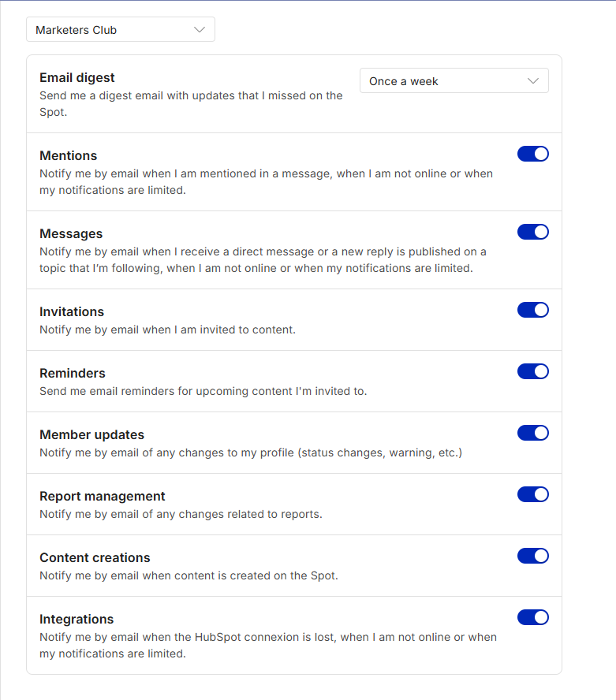
Task: Switch off Integrations email alerts
Action: point(533,618)
